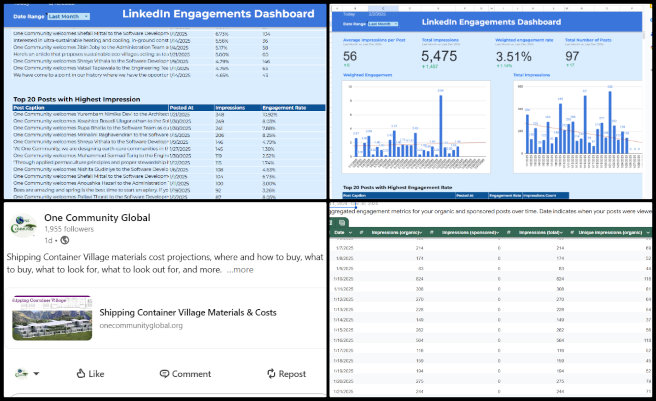Select the 1/20/2025 date cell in metrics table
656x401 pixels.
tap(343, 381)
